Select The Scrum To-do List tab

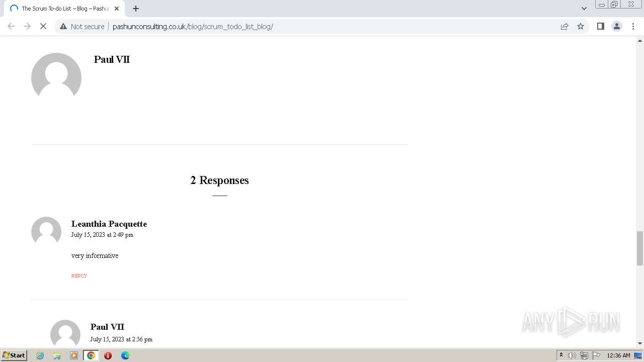[64, 9]
